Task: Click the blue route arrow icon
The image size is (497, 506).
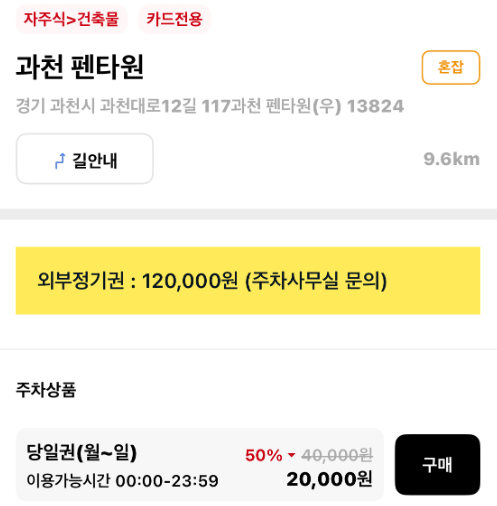Action: tap(60, 161)
